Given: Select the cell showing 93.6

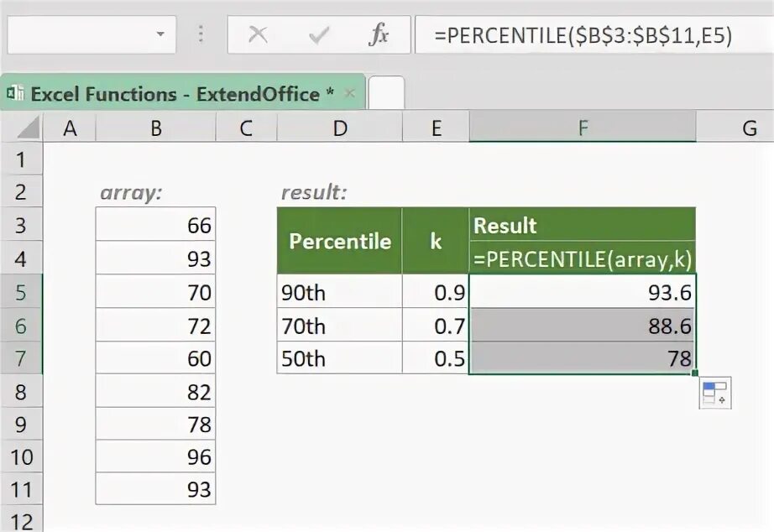Looking at the screenshot, I should pos(583,291).
